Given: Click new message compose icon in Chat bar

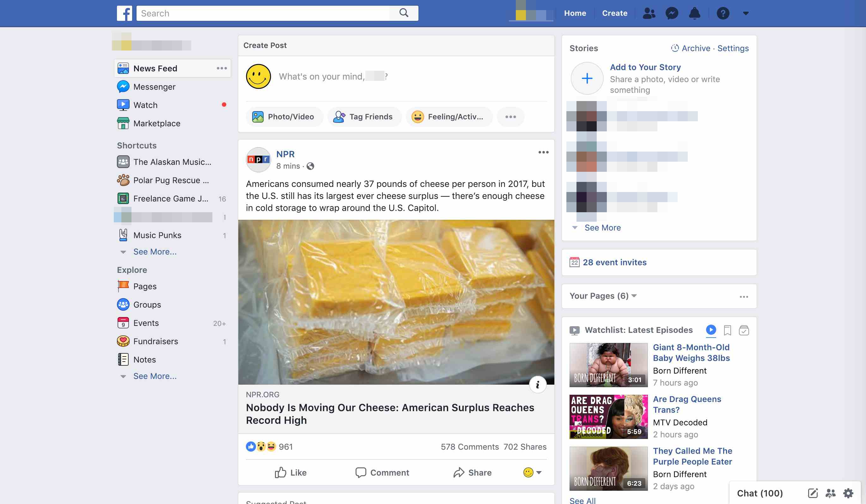Looking at the screenshot, I should (x=812, y=493).
